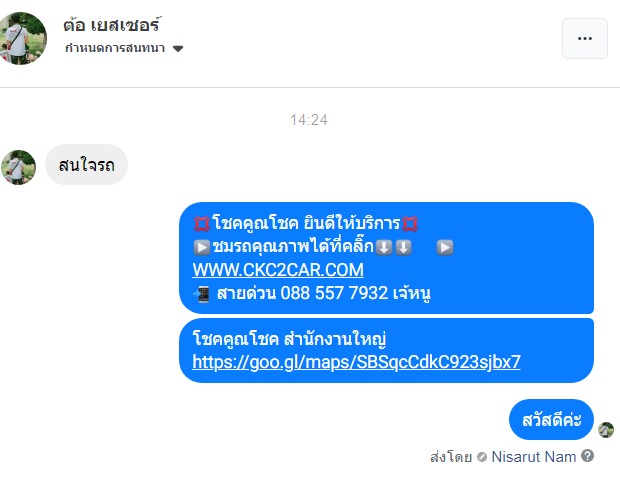This screenshot has height=481, width=620.
Task: Click the help question-mark icon after Nisarut Nam
Action: tap(588, 456)
